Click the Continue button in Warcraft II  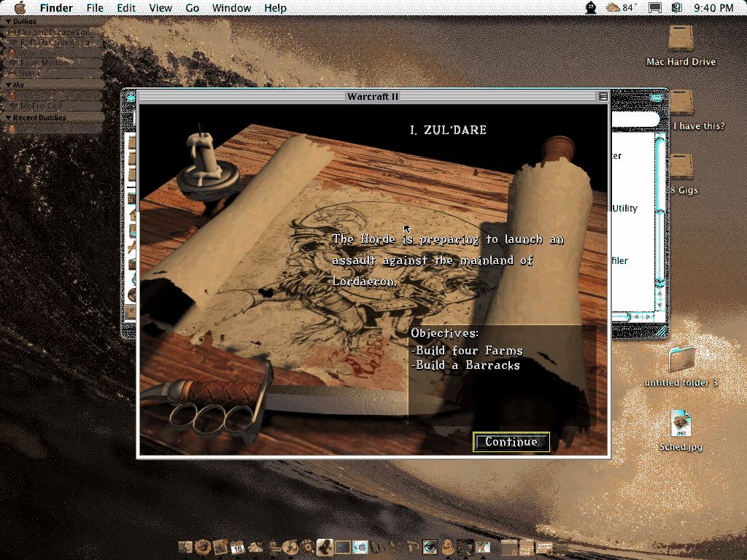511,442
